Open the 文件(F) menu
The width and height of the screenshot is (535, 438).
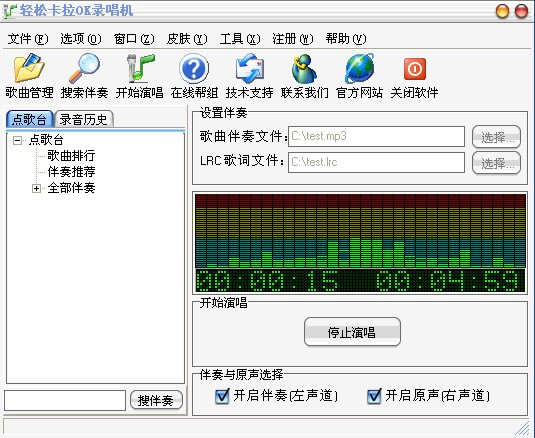pos(28,39)
